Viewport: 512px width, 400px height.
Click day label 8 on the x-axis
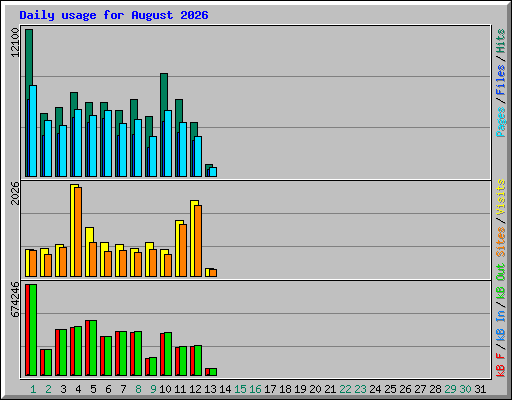tap(138, 389)
